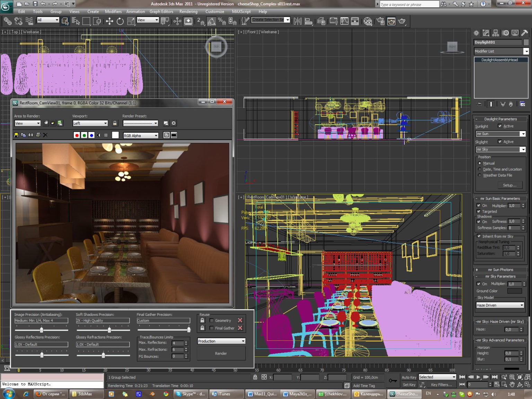The height and width of the screenshot is (399, 532).
Task: Open the Graph Editors menu
Action: tap(161, 11)
